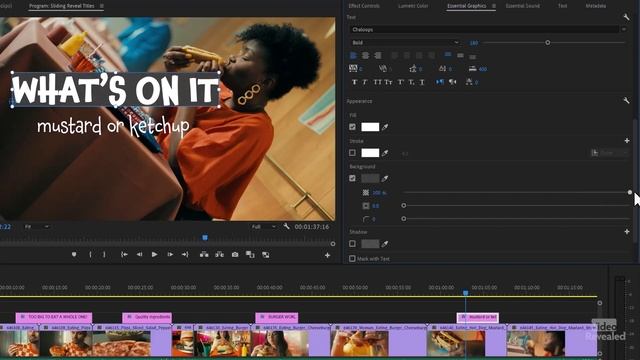Open the Text panel tab

562,6
